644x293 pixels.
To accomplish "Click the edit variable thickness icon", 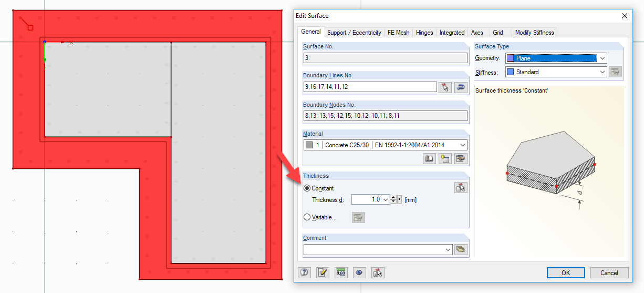I will [x=358, y=217].
